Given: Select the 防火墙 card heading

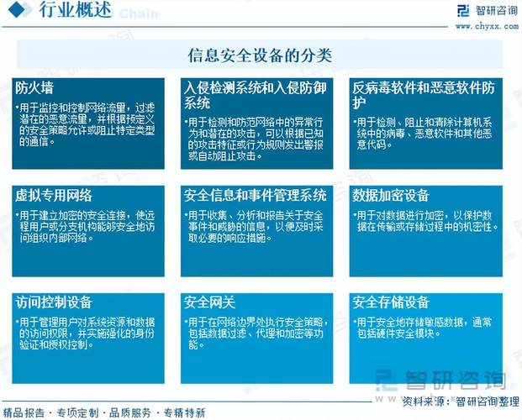Looking at the screenshot, I should coord(35,87).
